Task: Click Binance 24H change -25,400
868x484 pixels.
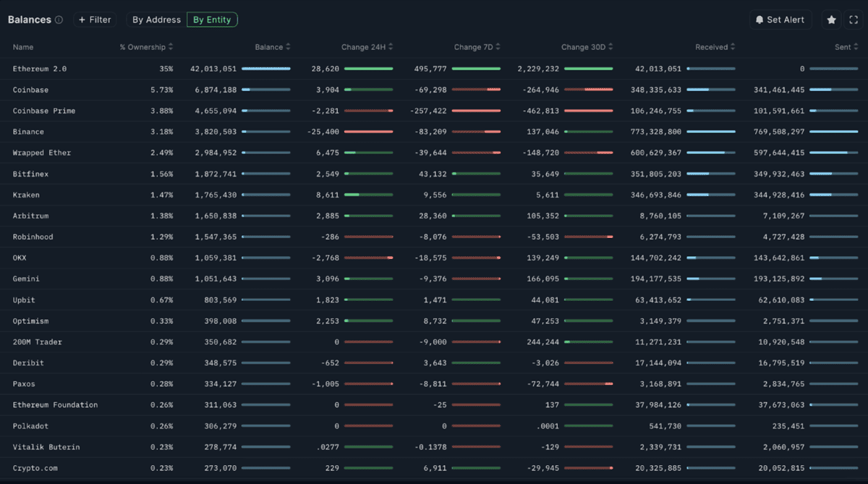Action: click(323, 132)
